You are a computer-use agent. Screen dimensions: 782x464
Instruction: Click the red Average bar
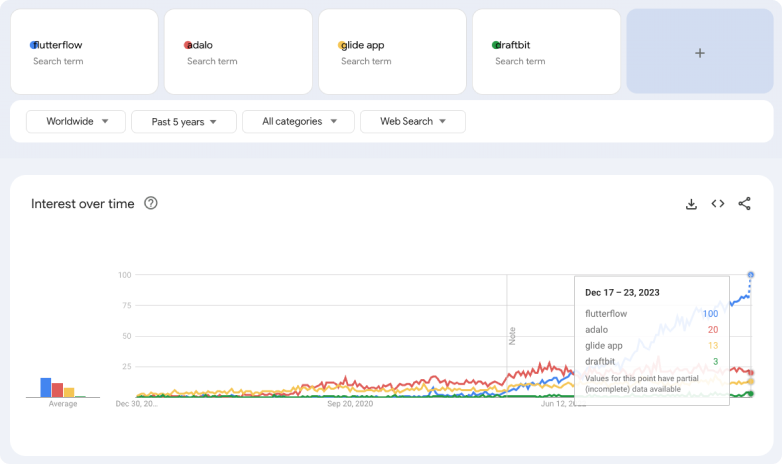coord(57,390)
